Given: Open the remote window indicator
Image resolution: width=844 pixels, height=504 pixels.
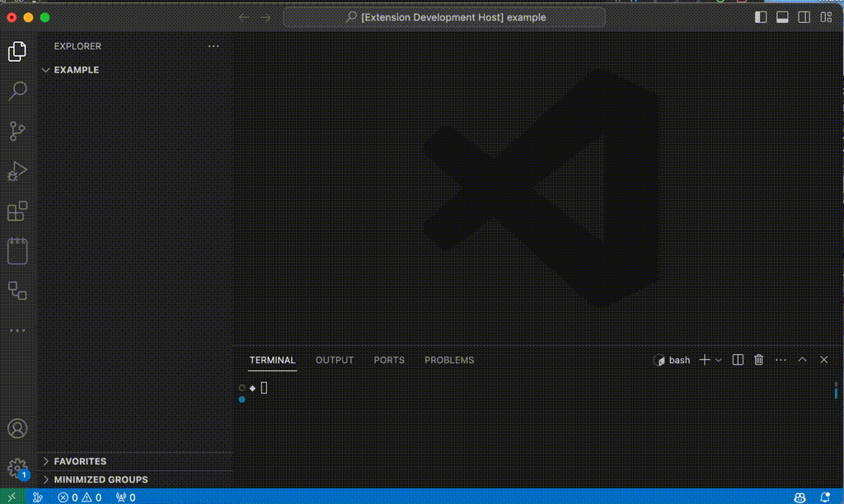Looking at the screenshot, I should click(12, 497).
